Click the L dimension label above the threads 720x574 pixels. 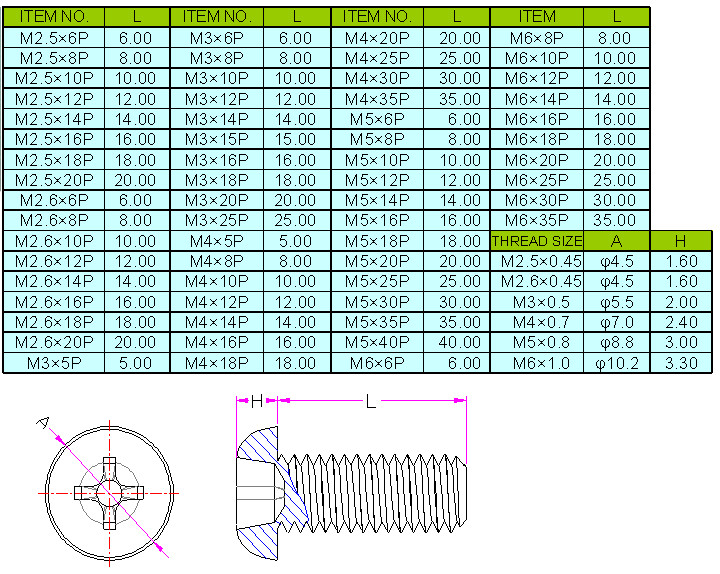371,401
